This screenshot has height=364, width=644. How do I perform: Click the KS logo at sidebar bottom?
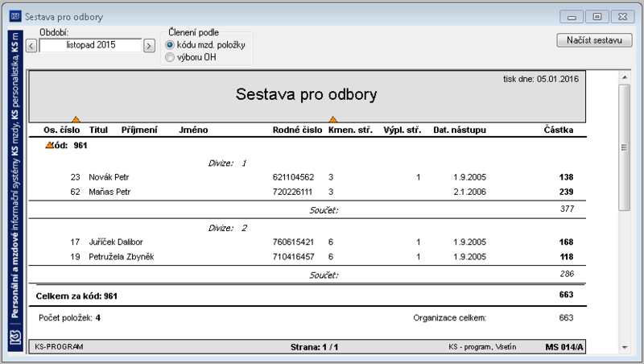(15, 337)
